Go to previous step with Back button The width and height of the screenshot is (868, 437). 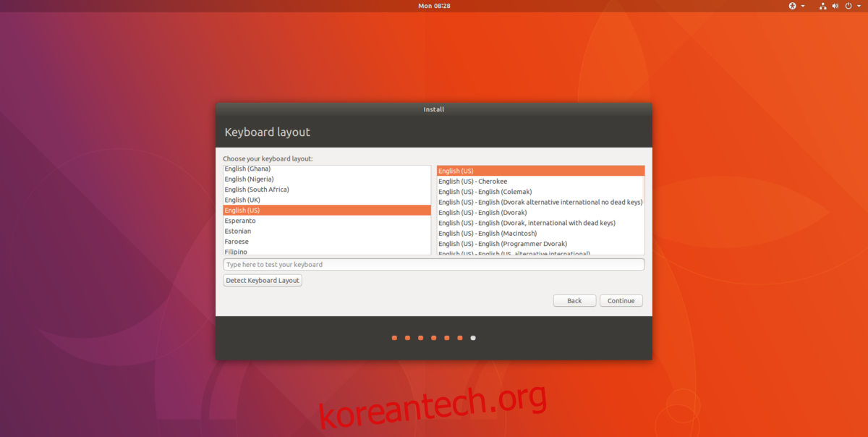tap(574, 301)
